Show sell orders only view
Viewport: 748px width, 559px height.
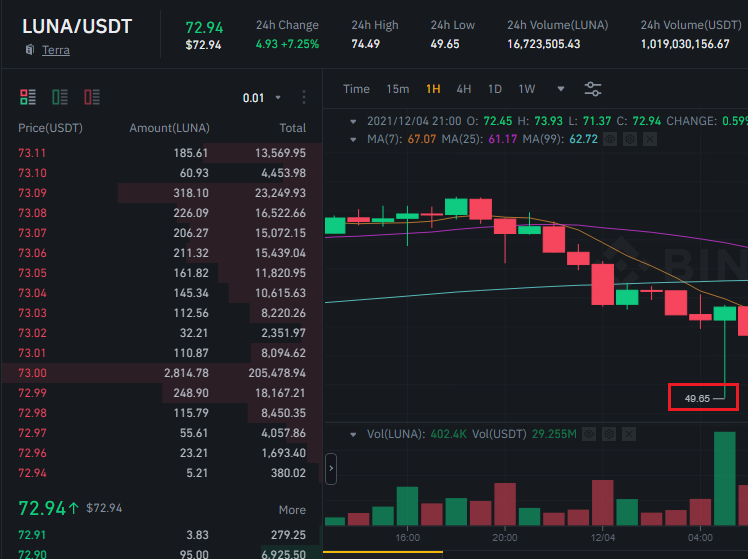pyautogui.click(x=92, y=97)
